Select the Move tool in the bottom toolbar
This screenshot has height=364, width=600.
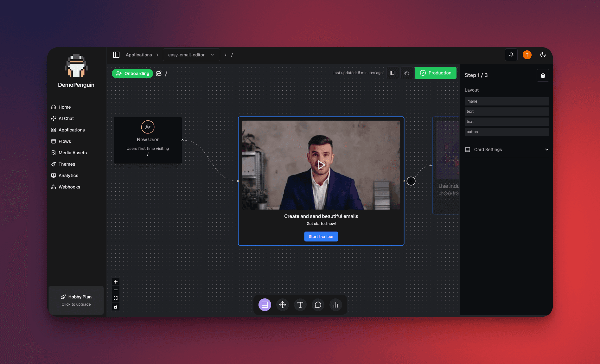pos(282,305)
